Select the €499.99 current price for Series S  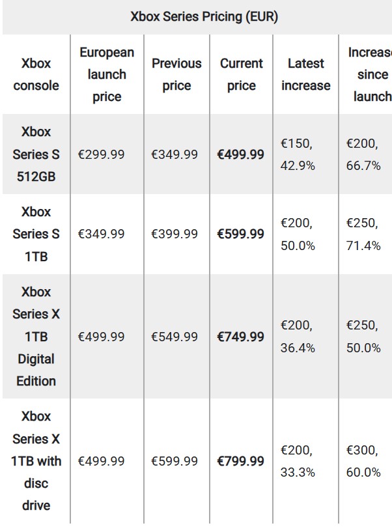pyautogui.click(x=241, y=154)
